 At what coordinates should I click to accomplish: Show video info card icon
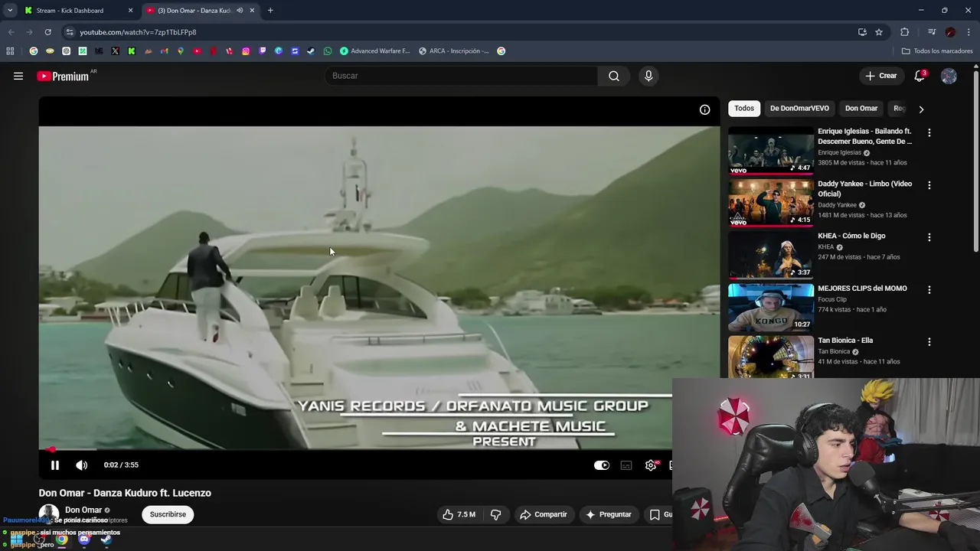pyautogui.click(x=704, y=109)
